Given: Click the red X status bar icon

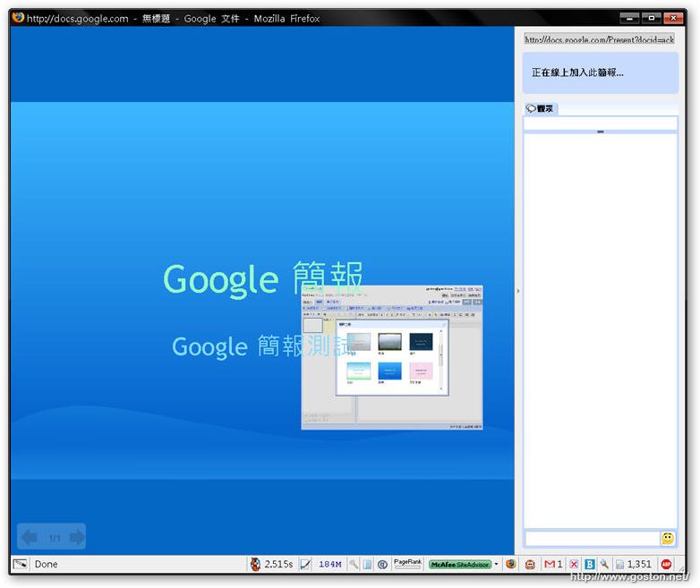Looking at the screenshot, I should pos(574,565).
